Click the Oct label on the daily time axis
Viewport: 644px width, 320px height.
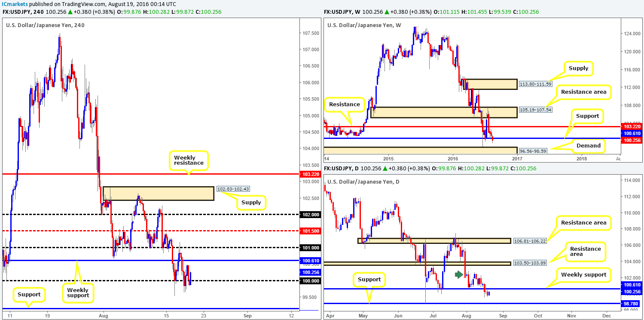pyautogui.click(x=537, y=315)
